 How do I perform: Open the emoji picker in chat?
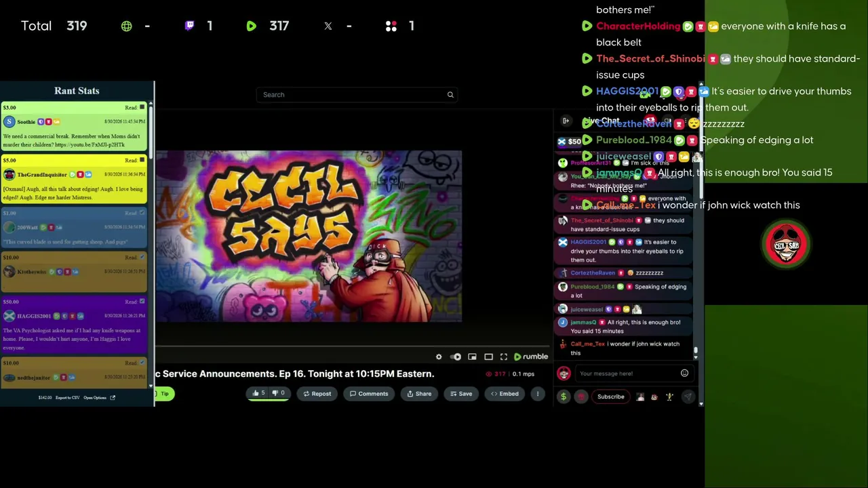pyautogui.click(x=684, y=373)
